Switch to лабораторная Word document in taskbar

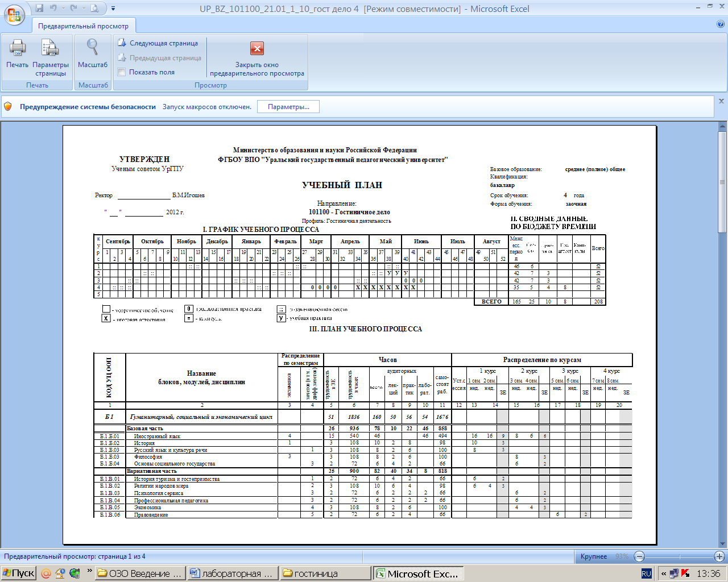pos(232,573)
